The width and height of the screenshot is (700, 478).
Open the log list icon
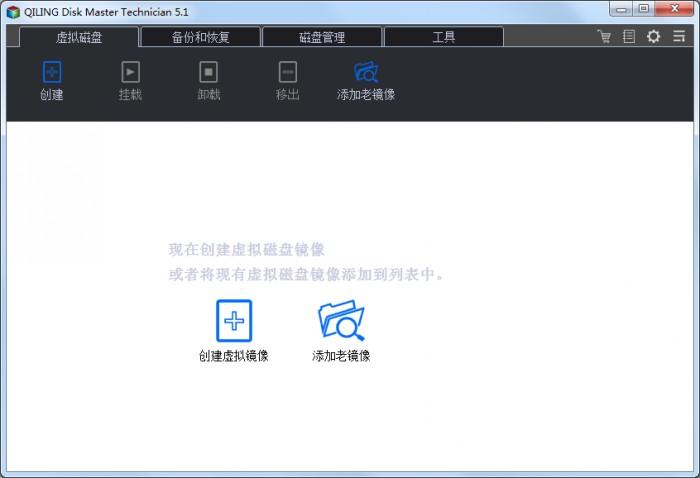(629, 36)
